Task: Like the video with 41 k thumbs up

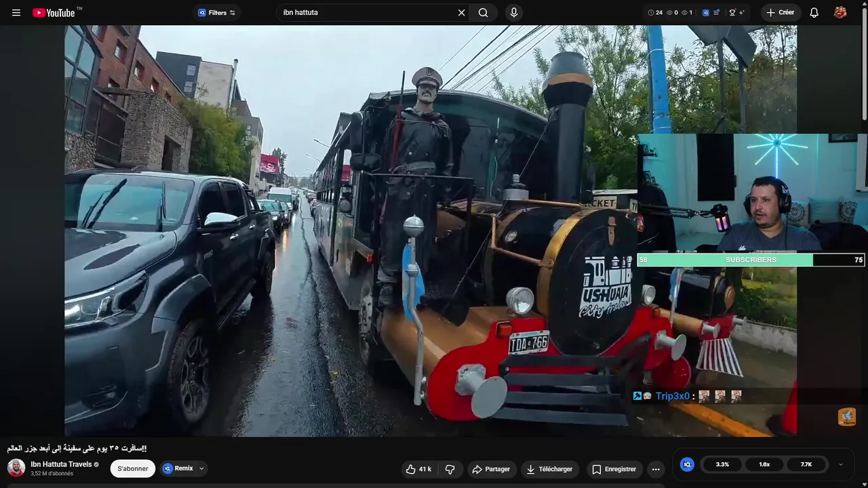Action: tap(418, 469)
